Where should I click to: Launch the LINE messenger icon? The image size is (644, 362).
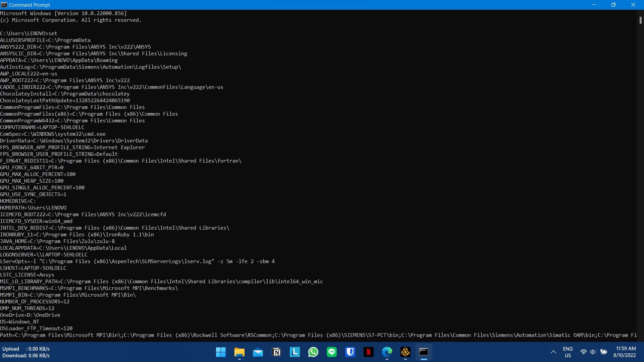(x=331, y=352)
